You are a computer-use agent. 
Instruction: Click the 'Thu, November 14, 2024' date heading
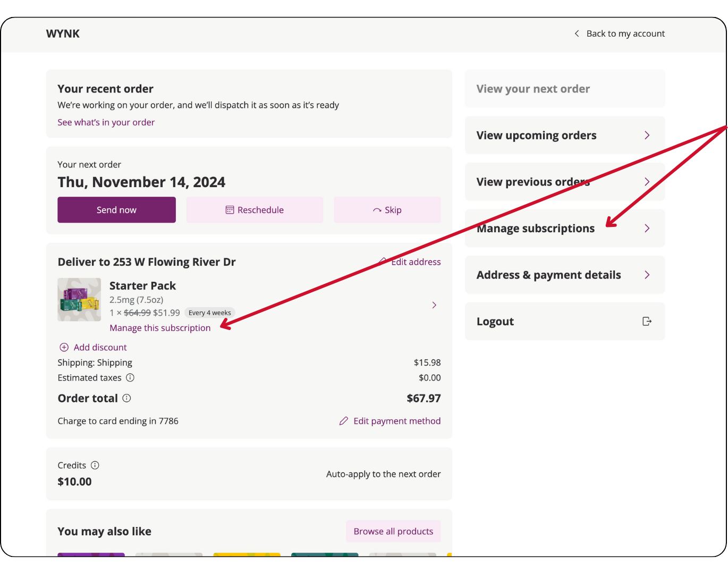coord(141,182)
